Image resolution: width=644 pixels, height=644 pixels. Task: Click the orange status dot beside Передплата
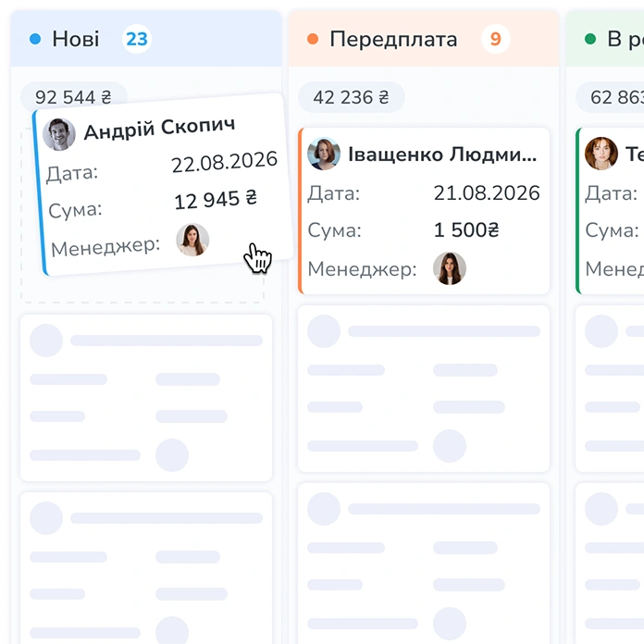click(x=313, y=39)
